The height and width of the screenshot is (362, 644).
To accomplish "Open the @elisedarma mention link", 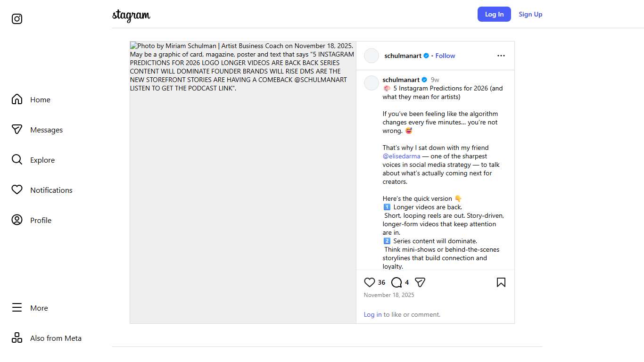I will pos(401,156).
